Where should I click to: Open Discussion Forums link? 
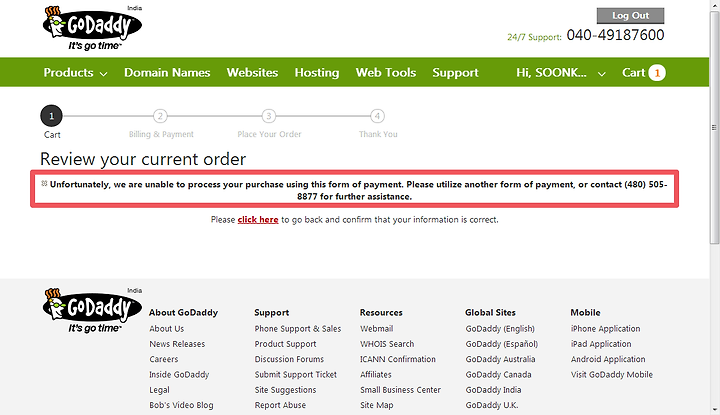tap(289, 359)
